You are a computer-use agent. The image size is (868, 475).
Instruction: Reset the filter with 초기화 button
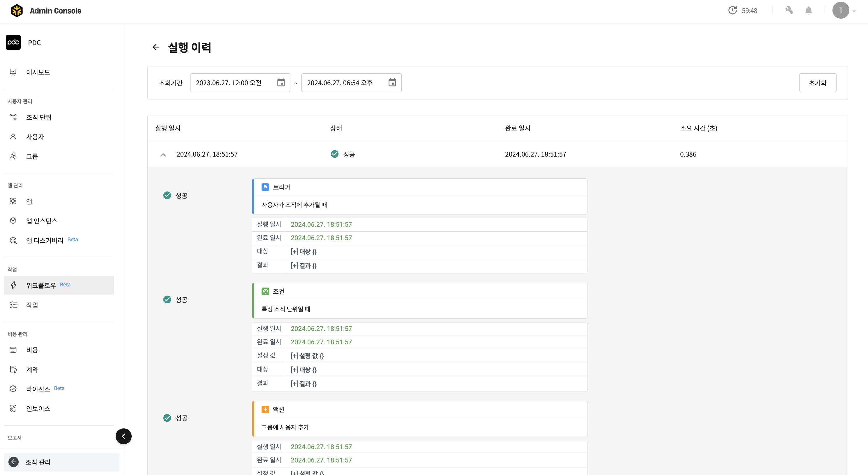coord(817,83)
